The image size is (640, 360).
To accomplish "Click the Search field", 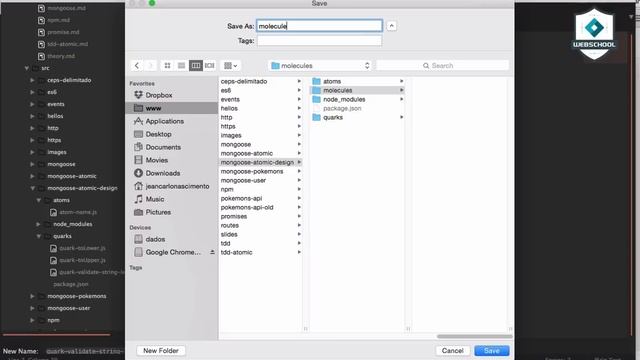I will pyautogui.click(x=442, y=65).
